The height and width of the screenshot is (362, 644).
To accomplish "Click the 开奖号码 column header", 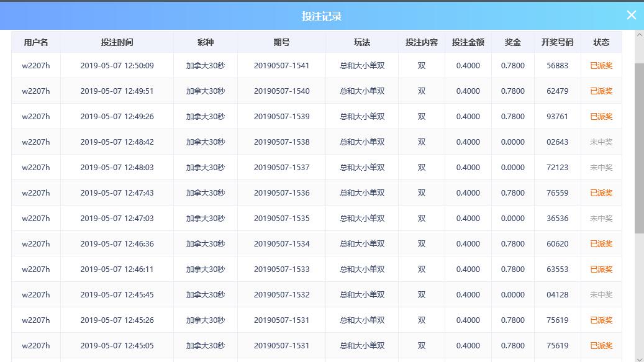I will [x=557, y=42].
